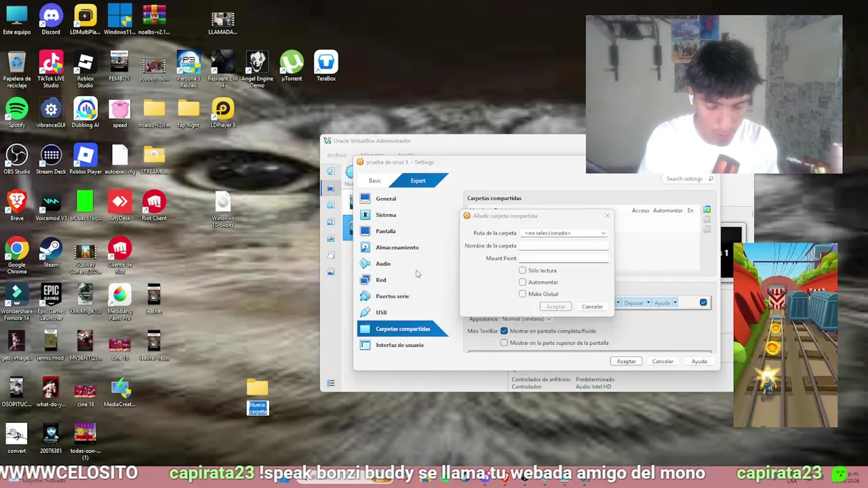
Task: Click the Subway Surfers gameplay overlay
Action: [785, 335]
